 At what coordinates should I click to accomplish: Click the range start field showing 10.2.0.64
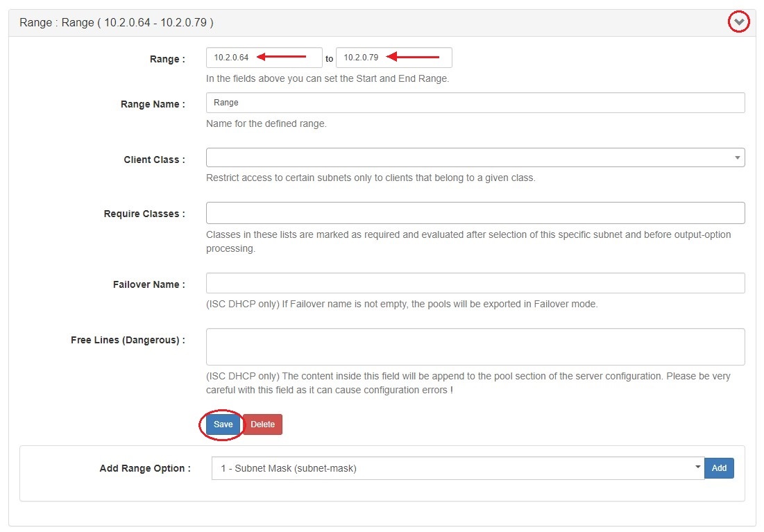(264, 58)
